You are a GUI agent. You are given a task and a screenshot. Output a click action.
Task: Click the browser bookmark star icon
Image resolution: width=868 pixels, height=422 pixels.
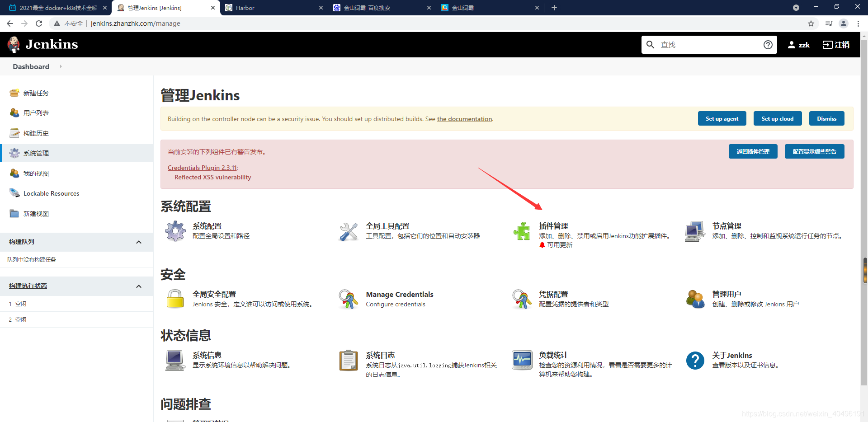pos(811,23)
